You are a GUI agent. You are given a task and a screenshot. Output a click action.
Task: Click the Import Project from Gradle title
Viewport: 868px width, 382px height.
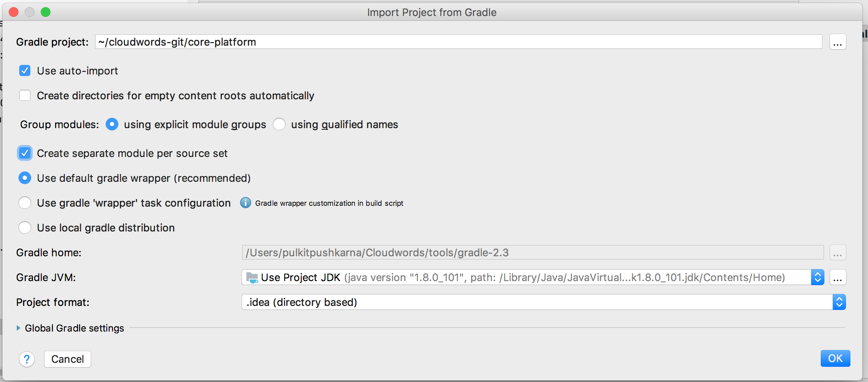pos(432,12)
